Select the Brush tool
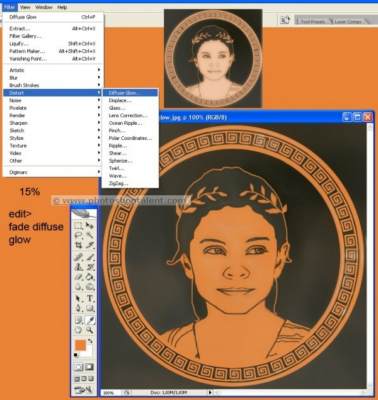Viewport: 378px width, 400px height. coord(90,257)
